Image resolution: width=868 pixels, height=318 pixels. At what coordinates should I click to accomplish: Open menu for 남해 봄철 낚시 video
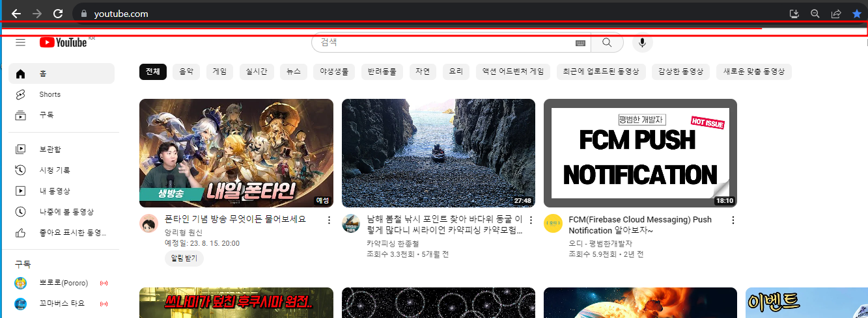531,220
